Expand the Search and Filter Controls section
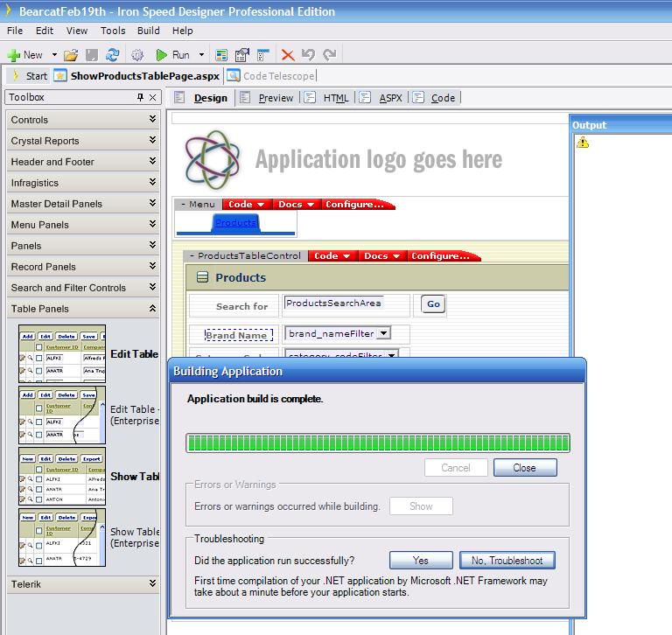 83,288
